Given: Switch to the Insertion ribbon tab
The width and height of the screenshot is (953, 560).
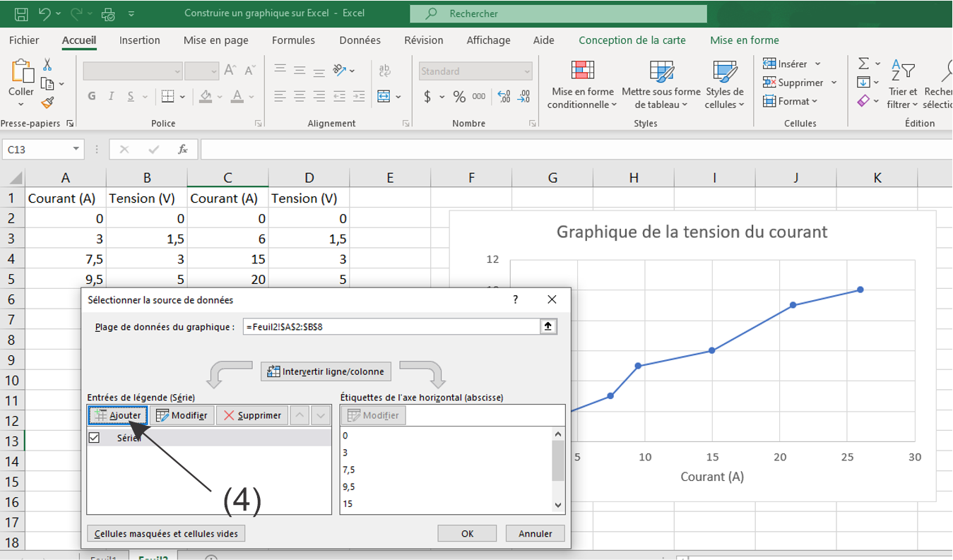Looking at the screenshot, I should point(139,40).
